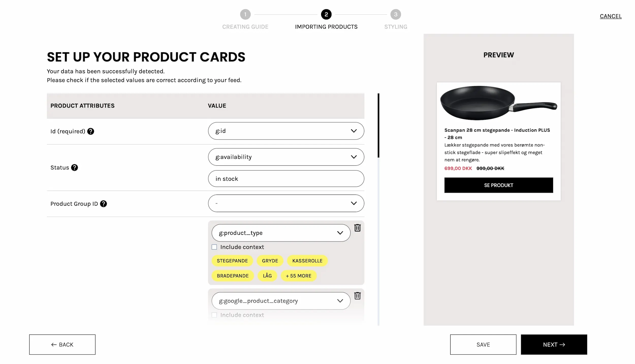Click help icon next to Id (required)

click(x=91, y=131)
